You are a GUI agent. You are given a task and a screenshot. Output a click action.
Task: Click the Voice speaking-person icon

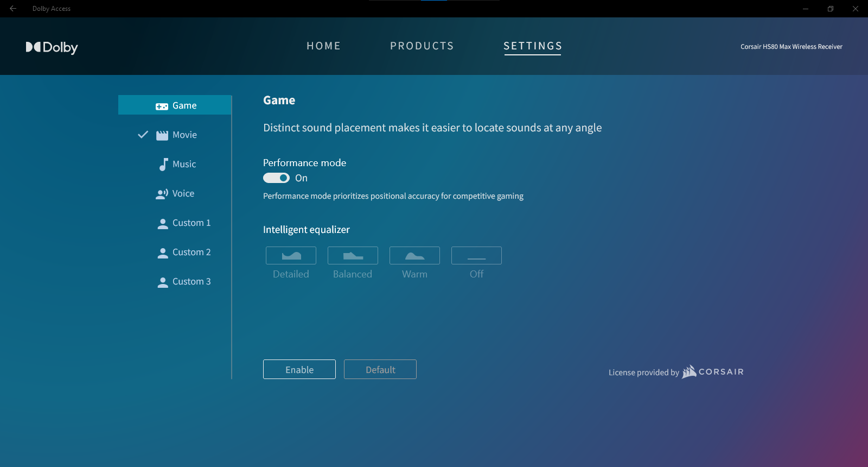tap(162, 194)
